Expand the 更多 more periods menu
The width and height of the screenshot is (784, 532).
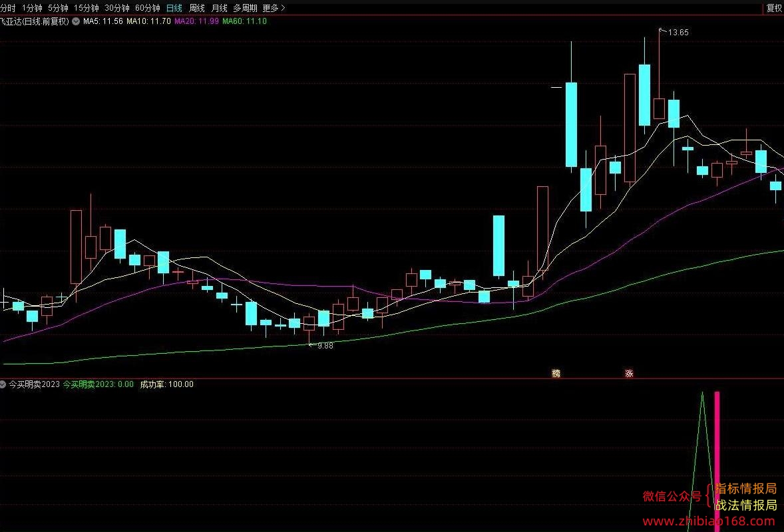pyautogui.click(x=274, y=8)
